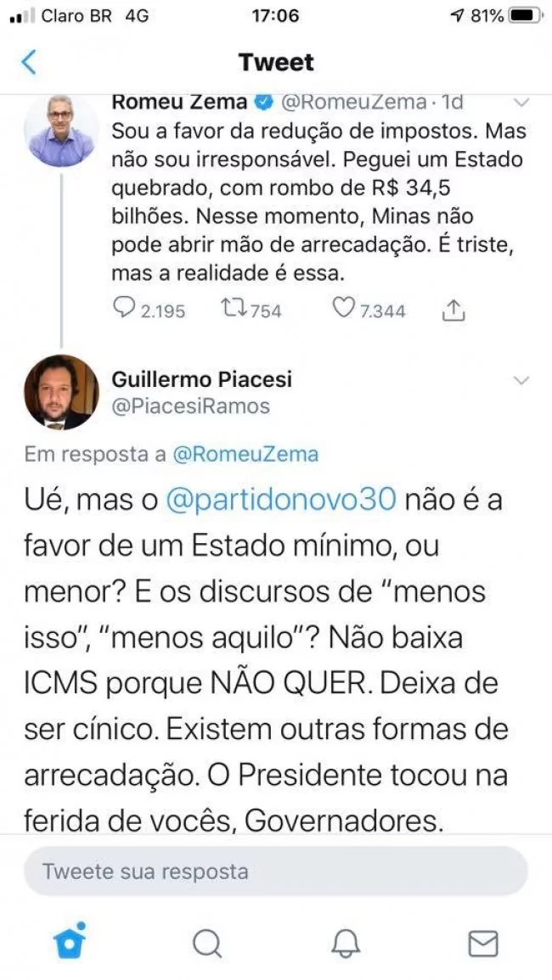The height and width of the screenshot is (980, 552).
Task: Expand the options chevron on Romeu Zema's tweet
Action: coord(521,103)
